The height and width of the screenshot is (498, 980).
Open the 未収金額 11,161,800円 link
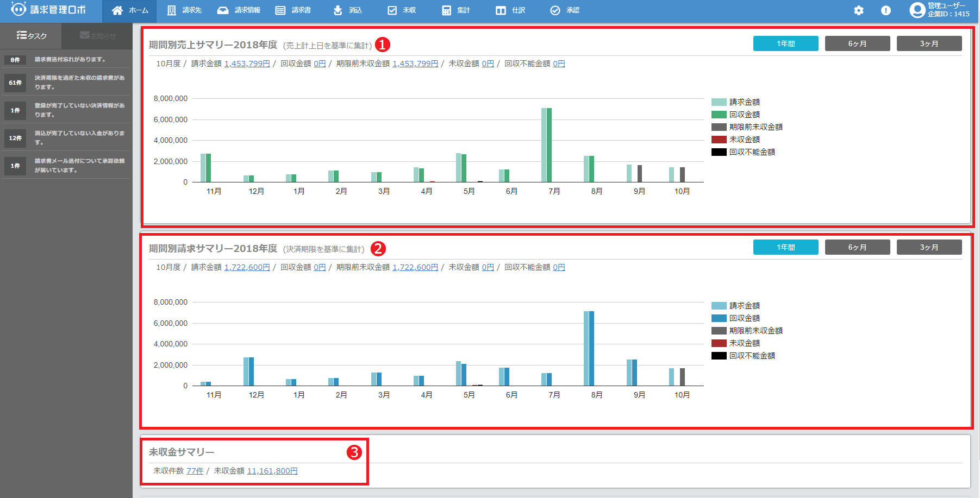point(272,471)
